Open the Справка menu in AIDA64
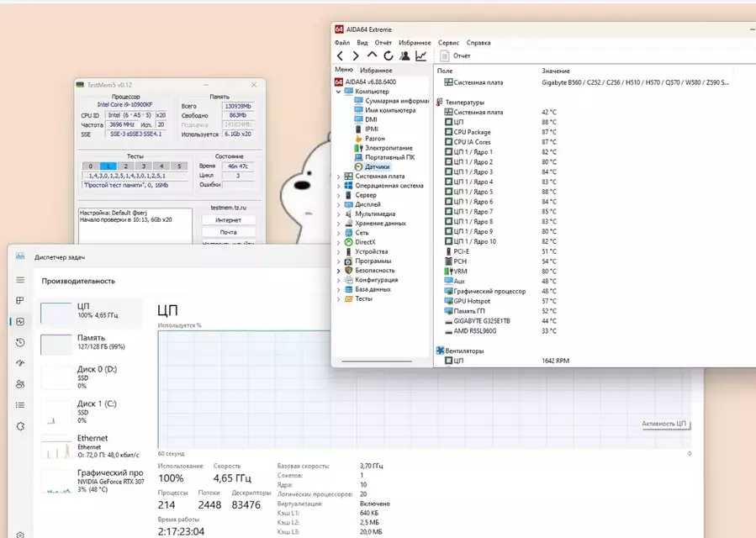The width and height of the screenshot is (756, 538). point(478,42)
